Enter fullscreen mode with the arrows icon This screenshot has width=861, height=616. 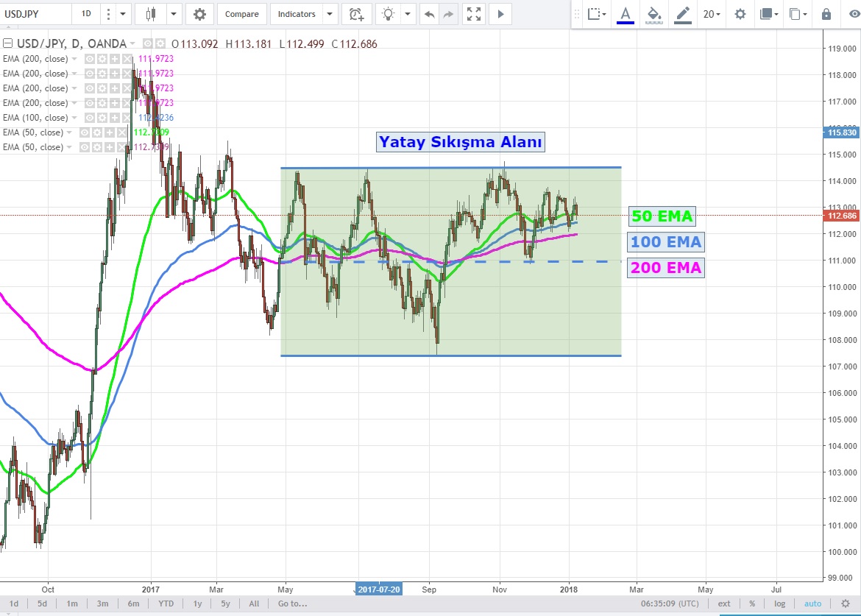(x=474, y=14)
